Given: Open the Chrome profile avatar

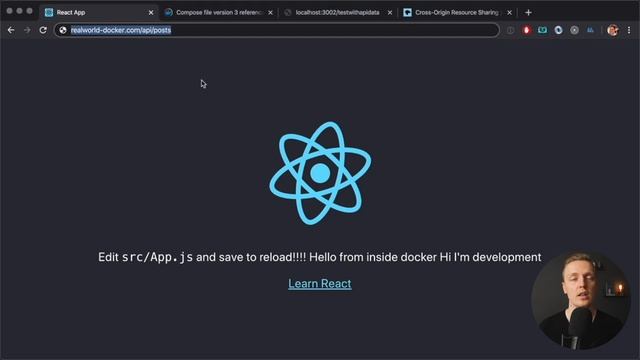Looking at the screenshot, I should [x=613, y=30].
